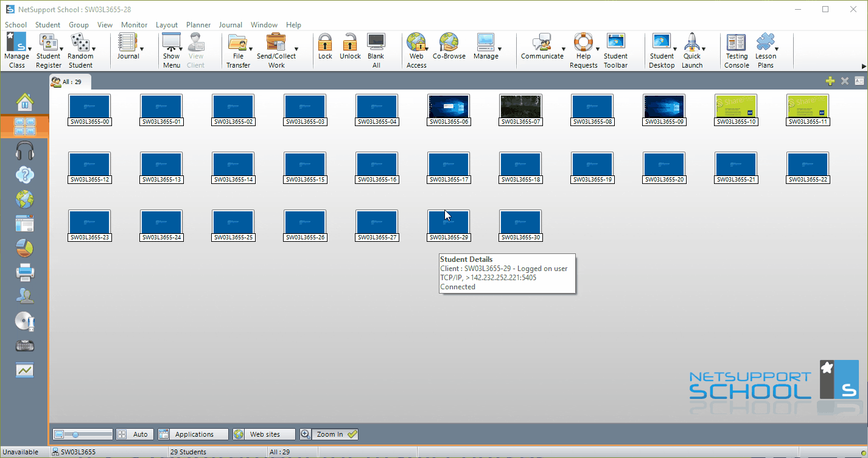The image size is (868, 458).
Task: Open the Planner menu
Action: [x=198, y=25]
